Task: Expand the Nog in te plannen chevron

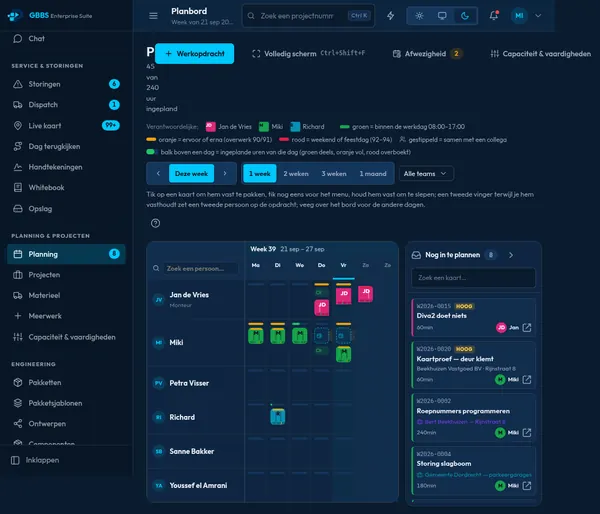Action: click(x=511, y=255)
